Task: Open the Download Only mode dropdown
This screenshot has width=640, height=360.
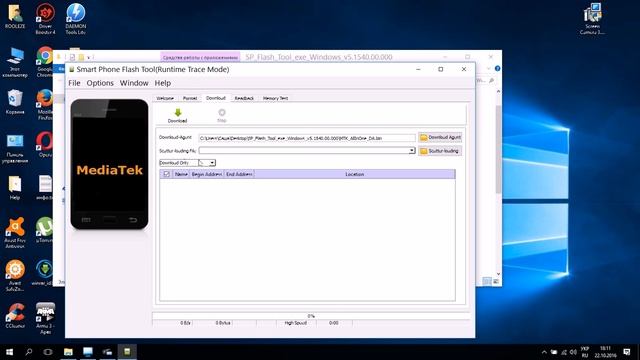Action: 212,163
